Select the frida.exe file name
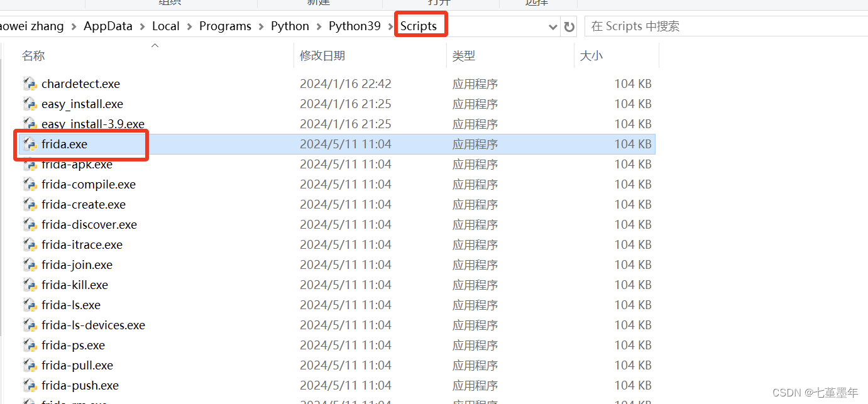The height and width of the screenshot is (404, 868). click(x=64, y=144)
